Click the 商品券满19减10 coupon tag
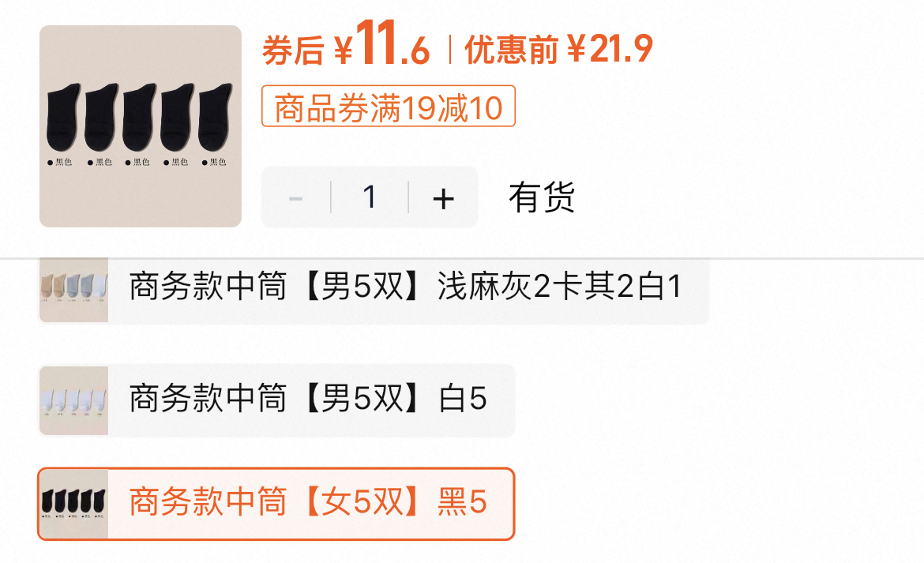Viewport: 924px width, 563px height. point(389,106)
